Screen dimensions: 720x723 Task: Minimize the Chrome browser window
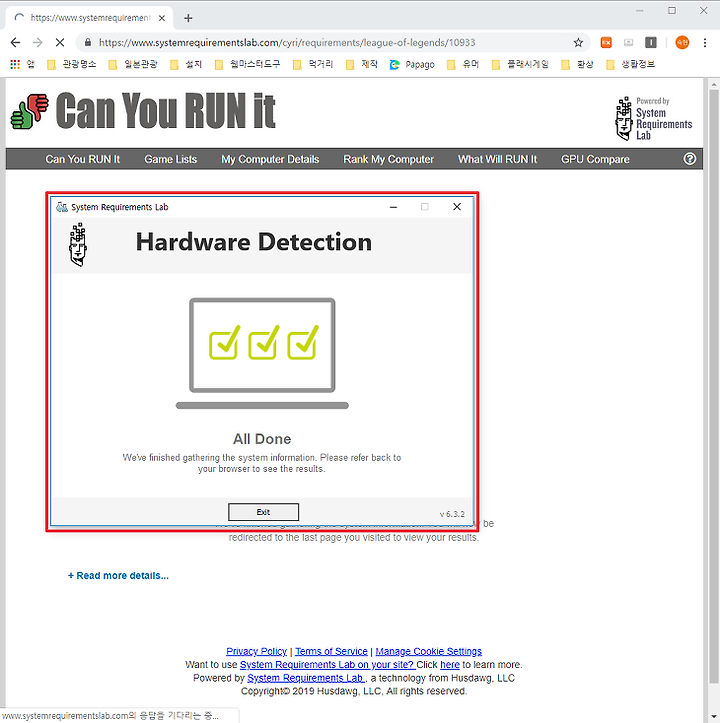639,11
